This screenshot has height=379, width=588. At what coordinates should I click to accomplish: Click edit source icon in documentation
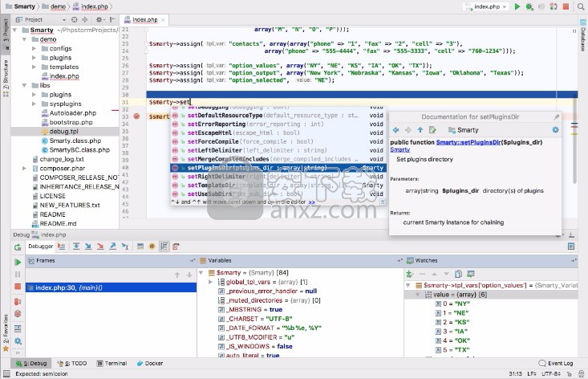click(432, 130)
